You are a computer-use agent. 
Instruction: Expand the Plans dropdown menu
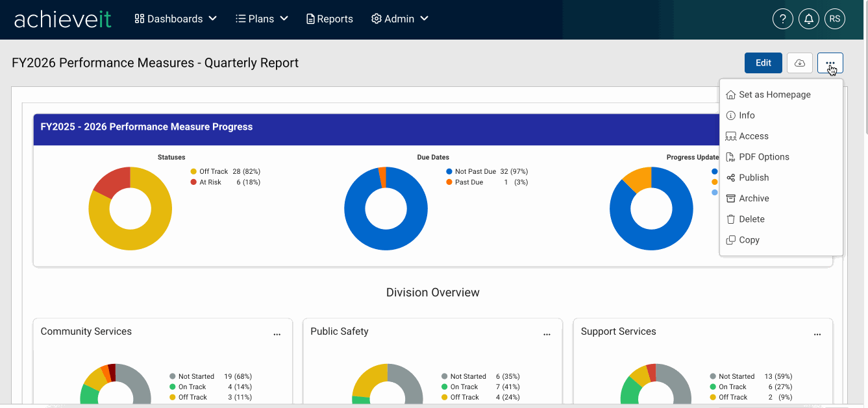point(262,19)
